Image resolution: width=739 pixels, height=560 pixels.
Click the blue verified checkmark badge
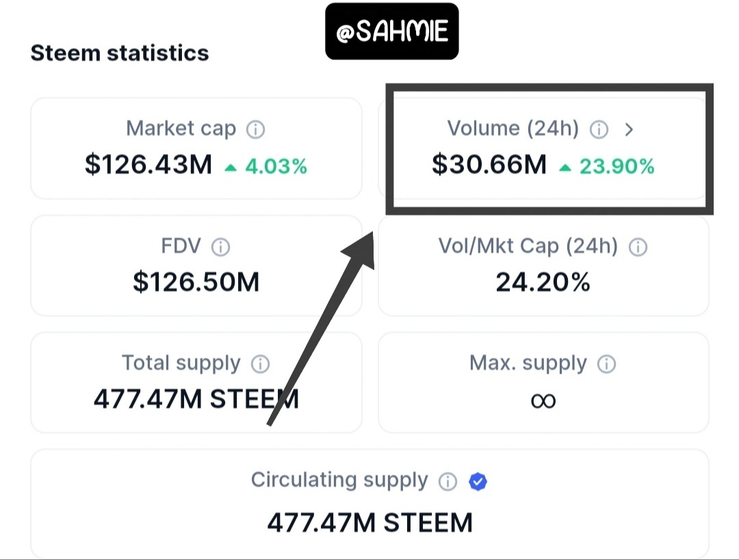(x=478, y=481)
